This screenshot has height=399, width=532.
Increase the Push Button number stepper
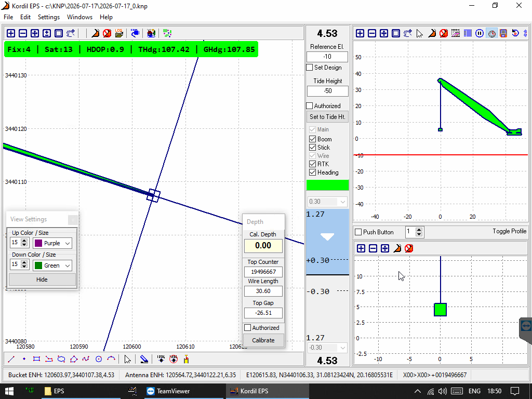pyautogui.click(x=419, y=230)
